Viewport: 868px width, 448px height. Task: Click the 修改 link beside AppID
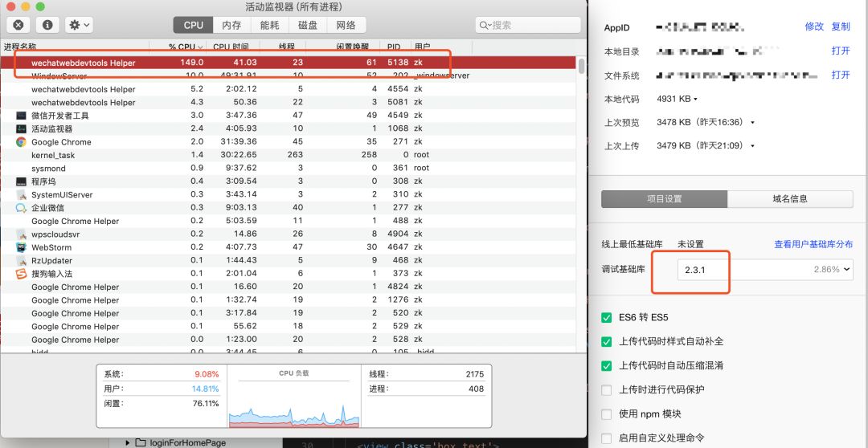814,26
